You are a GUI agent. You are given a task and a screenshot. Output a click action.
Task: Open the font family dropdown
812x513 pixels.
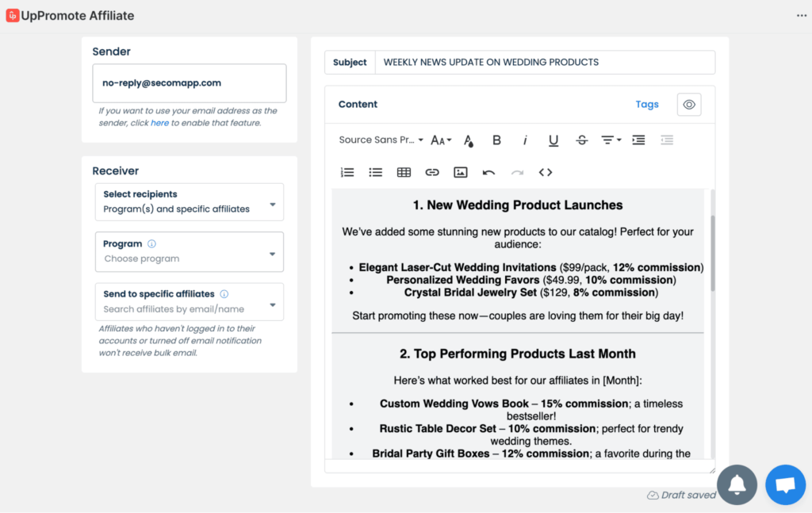[381, 140]
